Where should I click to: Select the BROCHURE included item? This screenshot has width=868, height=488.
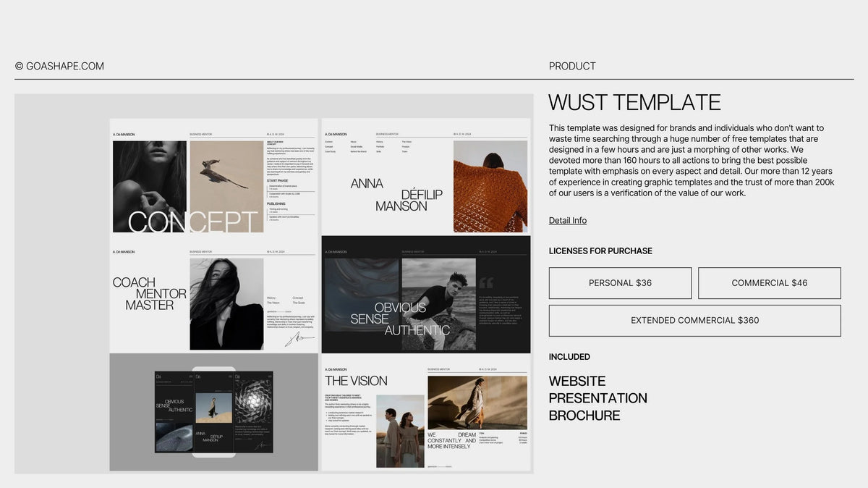pyautogui.click(x=584, y=416)
